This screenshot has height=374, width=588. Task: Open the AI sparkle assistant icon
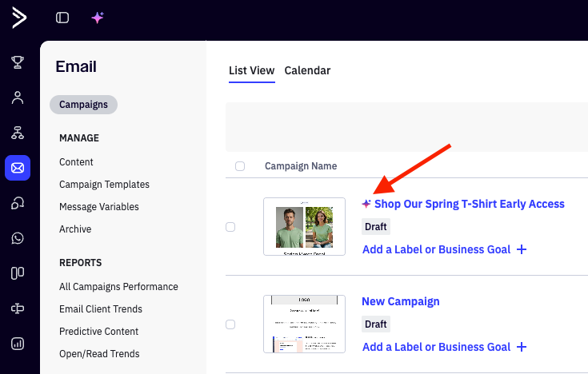98,18
